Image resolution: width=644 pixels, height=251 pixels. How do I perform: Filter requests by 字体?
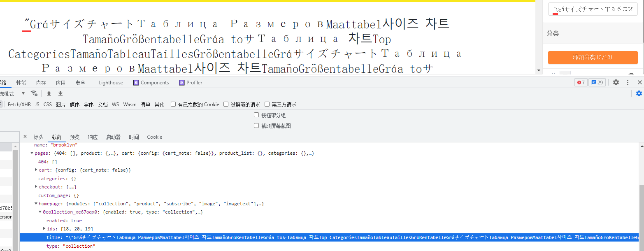88,105
